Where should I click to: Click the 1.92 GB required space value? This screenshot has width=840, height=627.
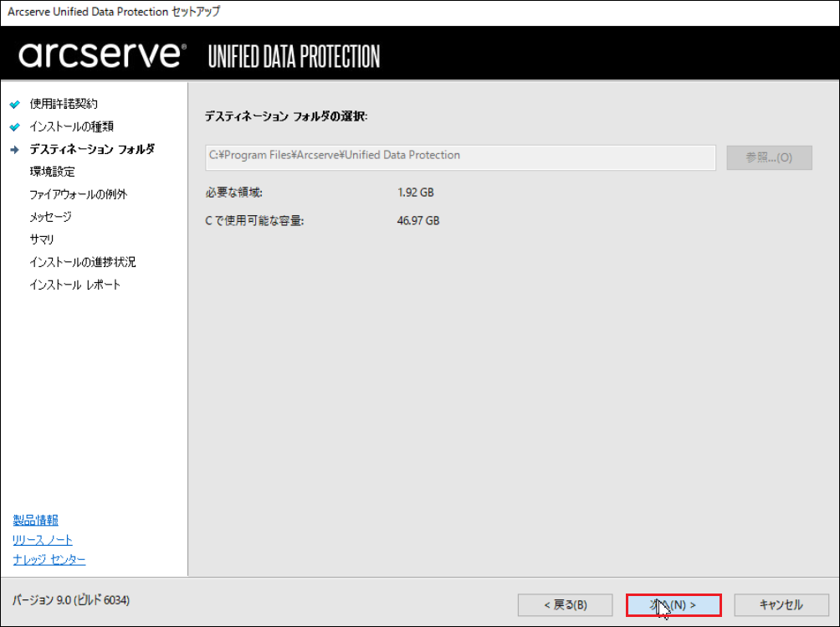pos(416,193)
